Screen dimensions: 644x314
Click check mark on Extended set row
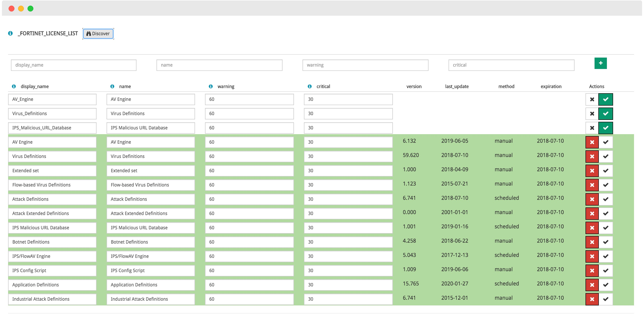(x=605, y=171)
